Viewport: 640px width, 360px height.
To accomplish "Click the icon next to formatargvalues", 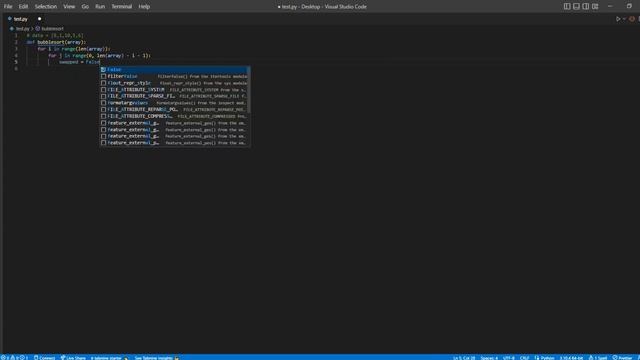I will pos(104,103).
